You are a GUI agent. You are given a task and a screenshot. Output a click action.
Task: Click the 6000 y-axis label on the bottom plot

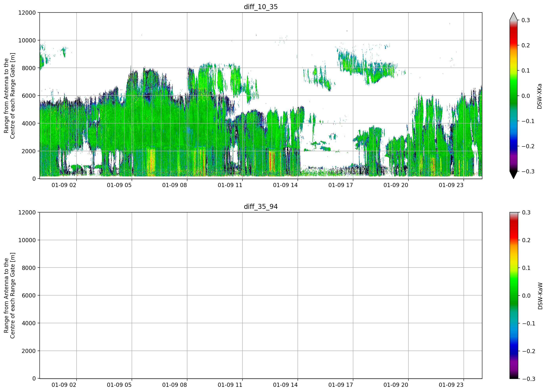pos(29,295)
